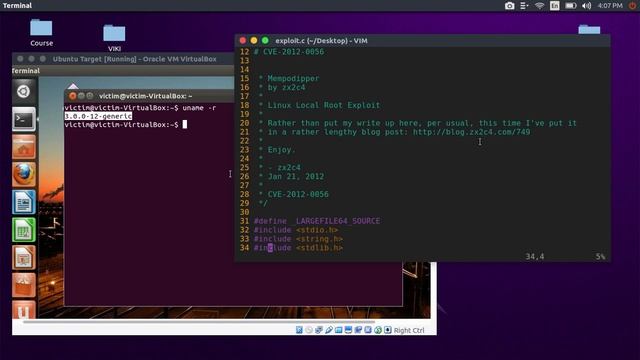
Task: Launch Firefox from the guest launcher
Action: click(23, 175)
